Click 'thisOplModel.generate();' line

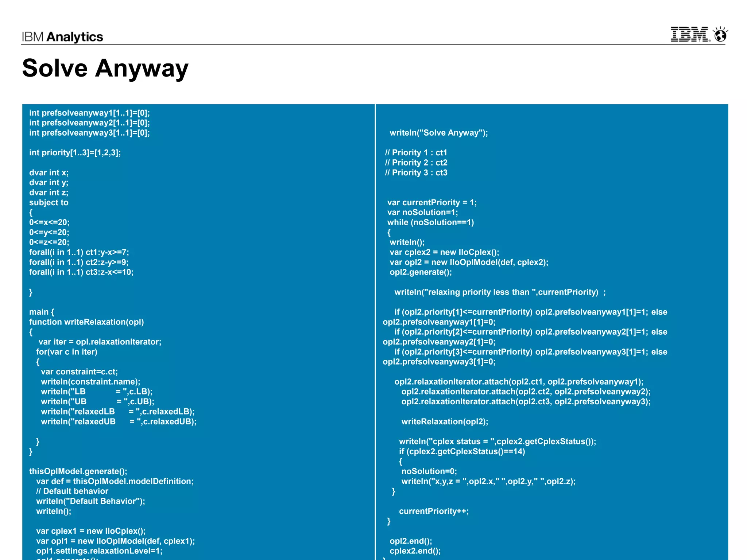[78, 471]
